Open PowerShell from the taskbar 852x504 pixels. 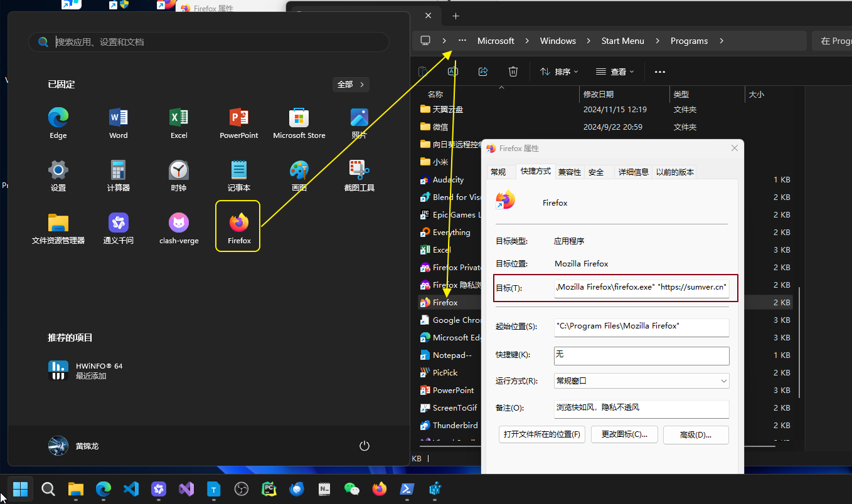pyautogui.click(x=407, y=489)
